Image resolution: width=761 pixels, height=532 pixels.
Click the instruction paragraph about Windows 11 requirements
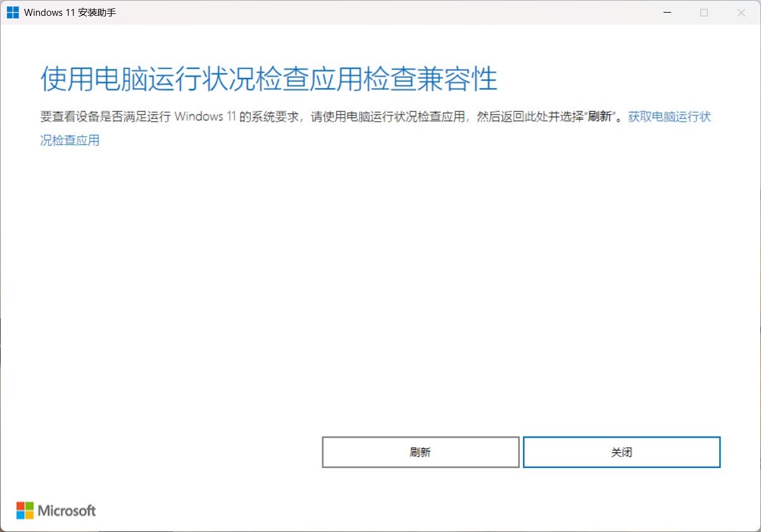(x=317, y=117)
